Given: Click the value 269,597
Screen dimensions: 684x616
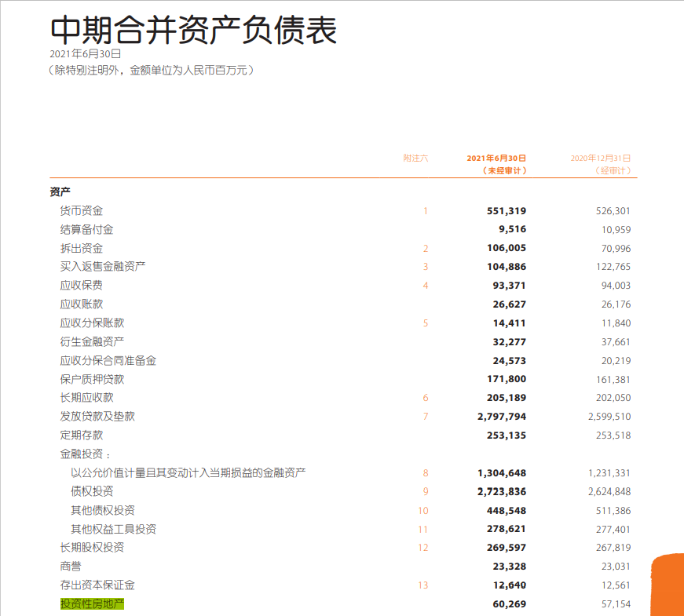Looking at the screenshot, I should 507,547.
